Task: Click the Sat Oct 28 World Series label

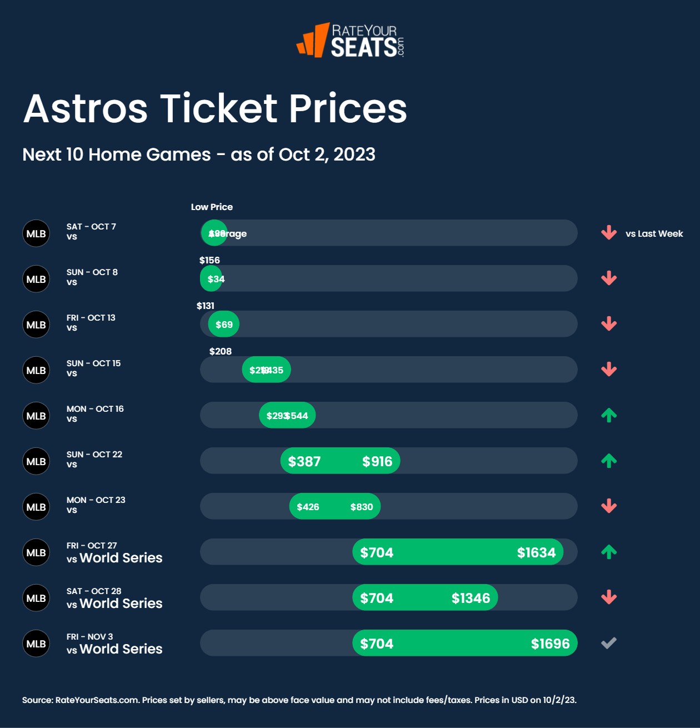Action: click(114, 599)
